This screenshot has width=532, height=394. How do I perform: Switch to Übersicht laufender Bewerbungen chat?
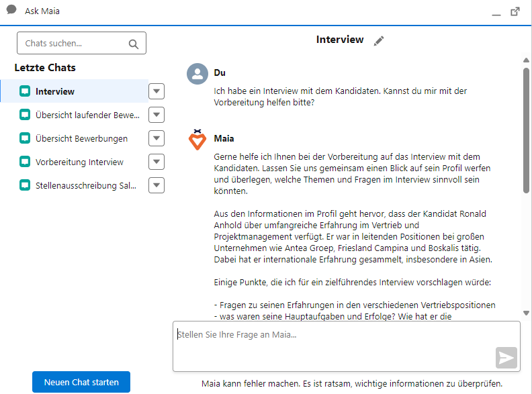(87, 115)
